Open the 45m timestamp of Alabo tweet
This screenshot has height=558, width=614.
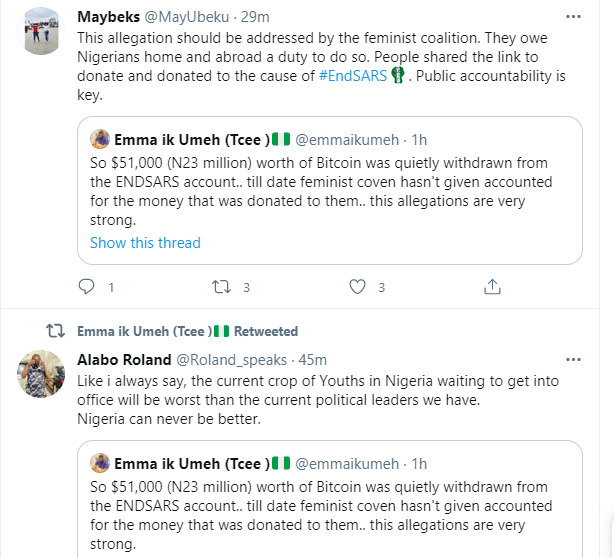pyautogui.click(x=312, y=359)
